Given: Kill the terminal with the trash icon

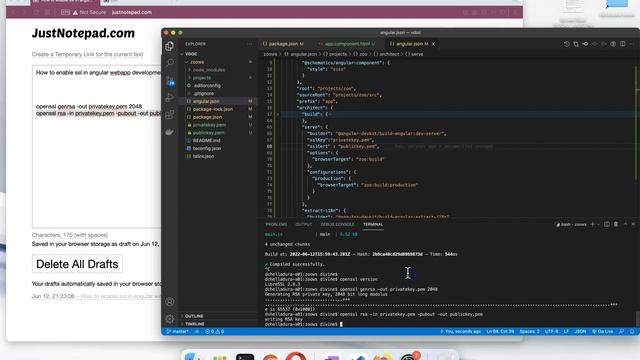Looking at the screenshot, I should (x=616, y=224).
